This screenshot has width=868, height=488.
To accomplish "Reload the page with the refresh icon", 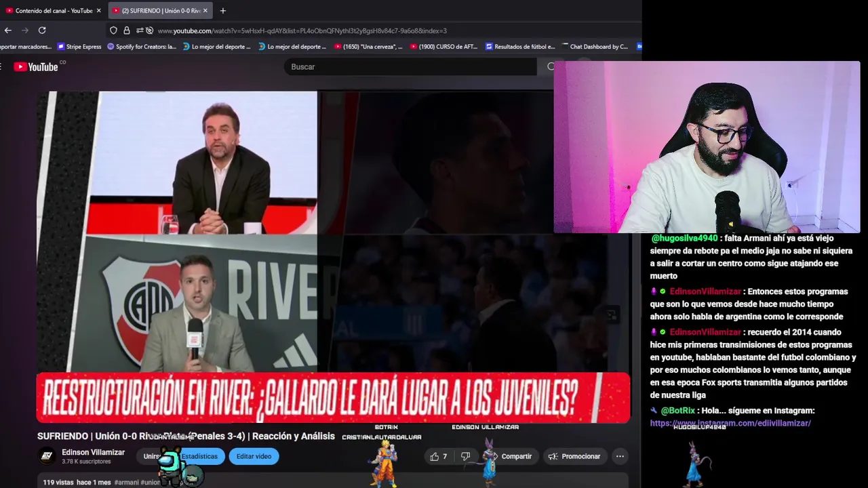I will point(42,30).
